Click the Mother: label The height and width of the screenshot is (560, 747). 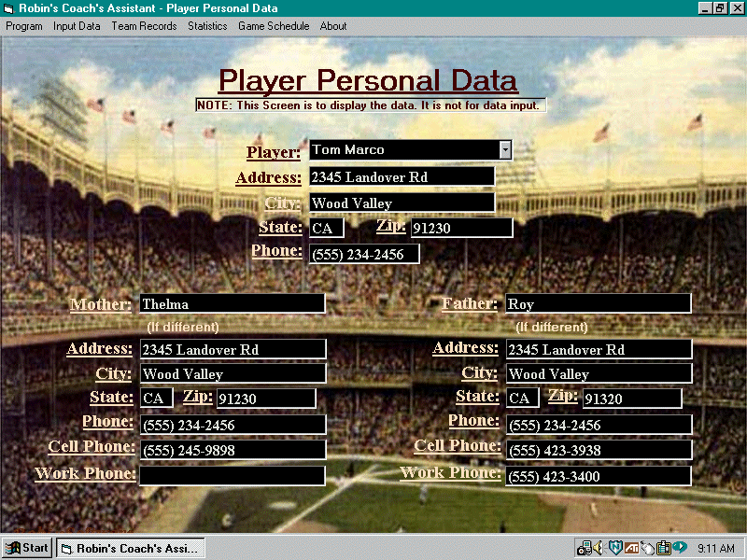point(101,304)
